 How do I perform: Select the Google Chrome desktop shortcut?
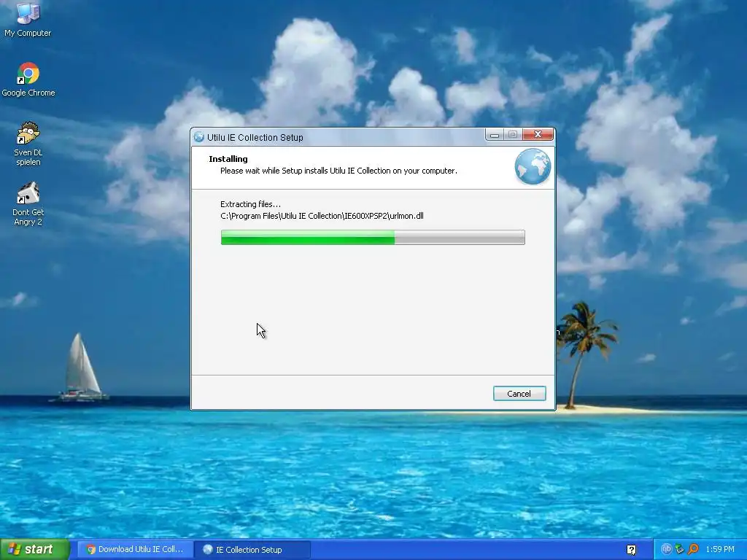pyautogui.click(x=28, y=79)
